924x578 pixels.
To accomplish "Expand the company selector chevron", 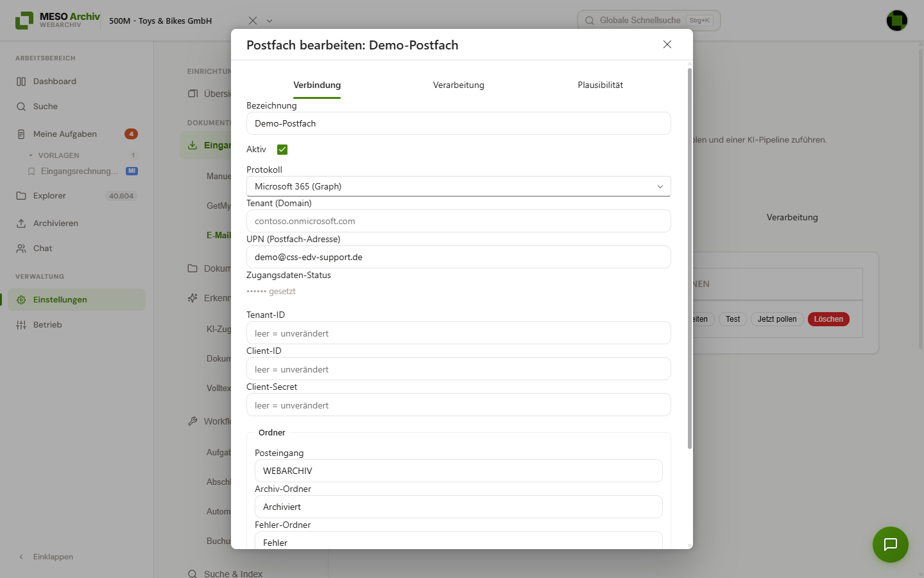I will [x=269, y=21].
